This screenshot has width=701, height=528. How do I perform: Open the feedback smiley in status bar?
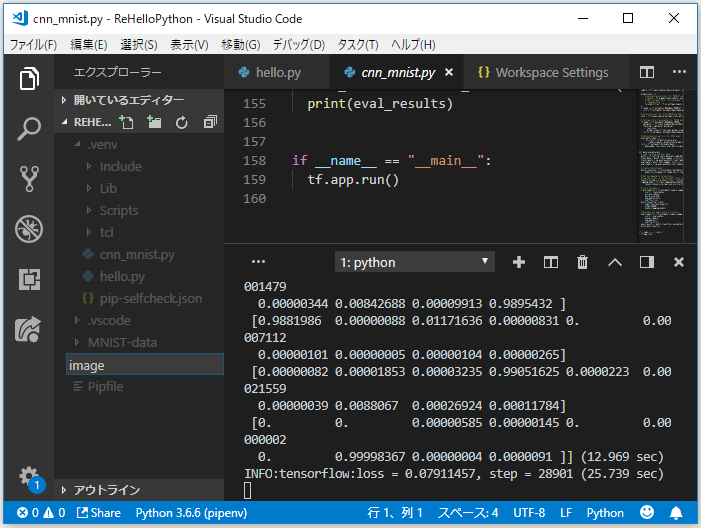[x=646, y=512]
